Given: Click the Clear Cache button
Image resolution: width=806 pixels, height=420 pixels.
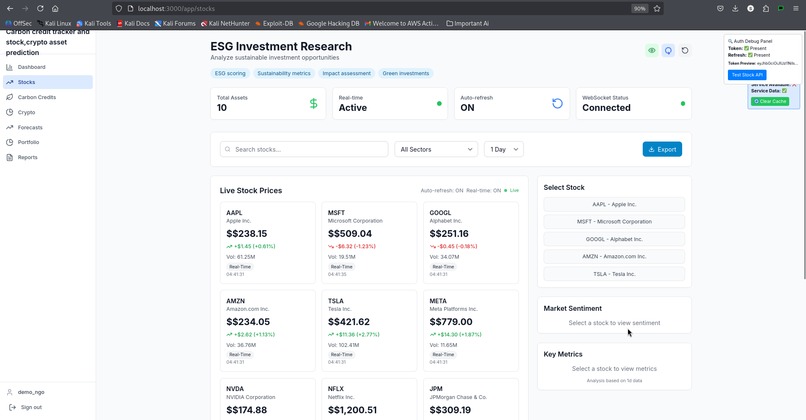Looking at the screenshot, I should tap(770, 101).
